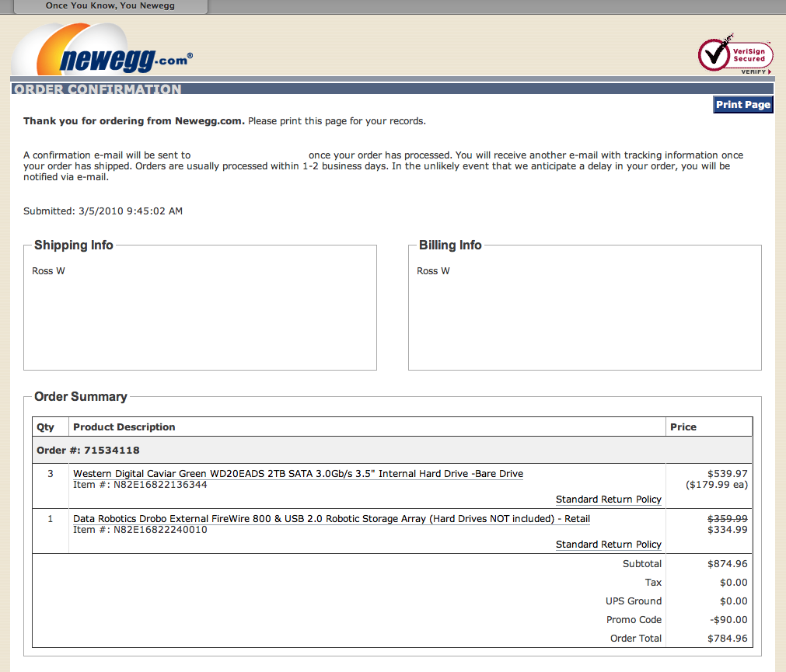Viewport: 786px width, 672px height.
Task: Open Standard Return Policy for Drobo storage array
Action: tap(609, 545)
